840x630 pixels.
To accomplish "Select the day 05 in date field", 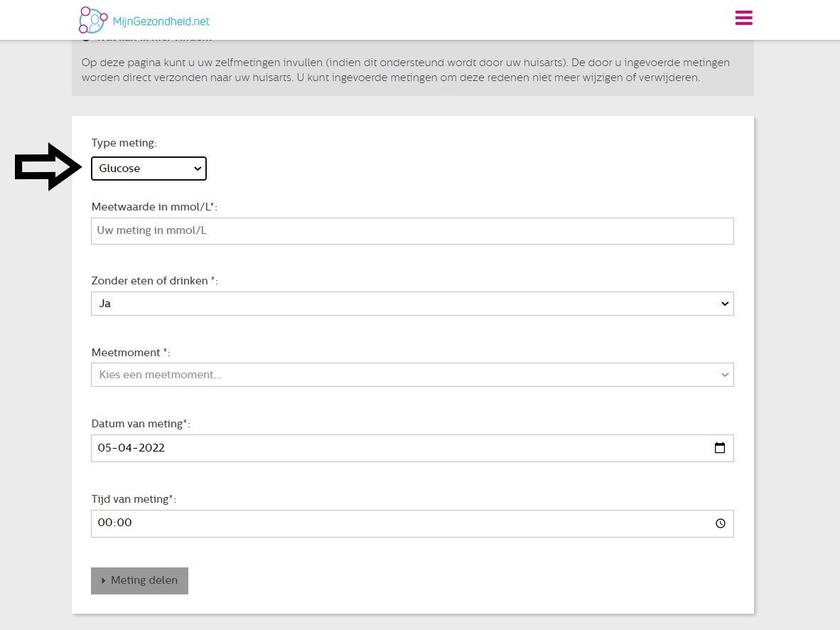I will pos(104,448).
